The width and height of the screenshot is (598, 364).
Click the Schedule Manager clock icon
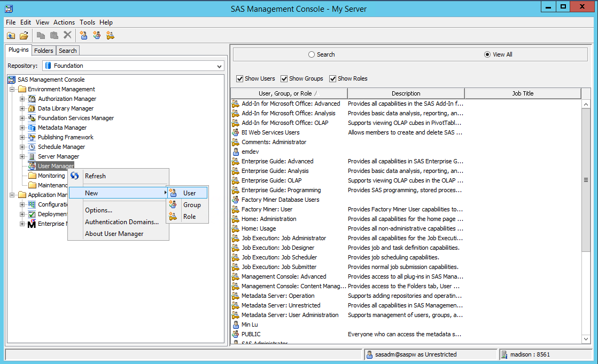(x=32, y=147)
